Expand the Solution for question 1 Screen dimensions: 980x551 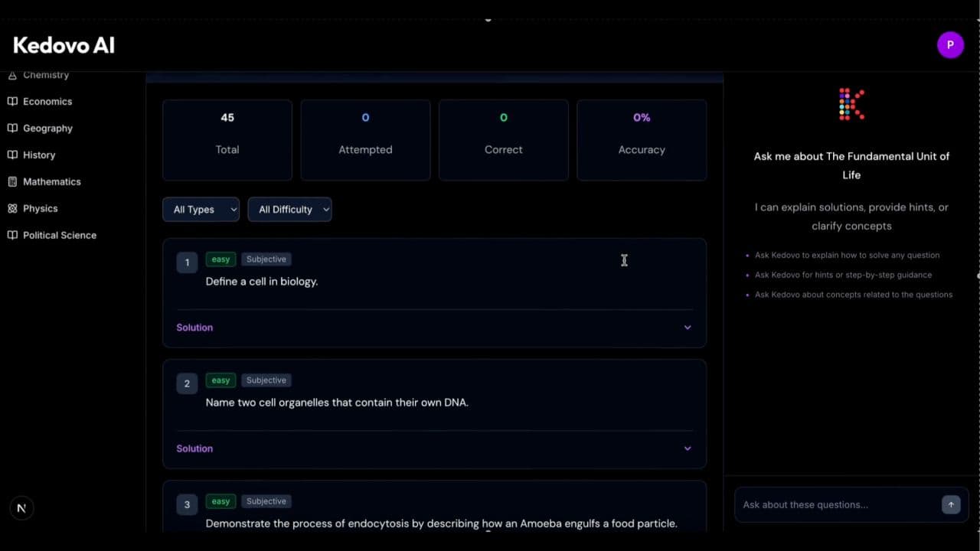tap(194, 327)
